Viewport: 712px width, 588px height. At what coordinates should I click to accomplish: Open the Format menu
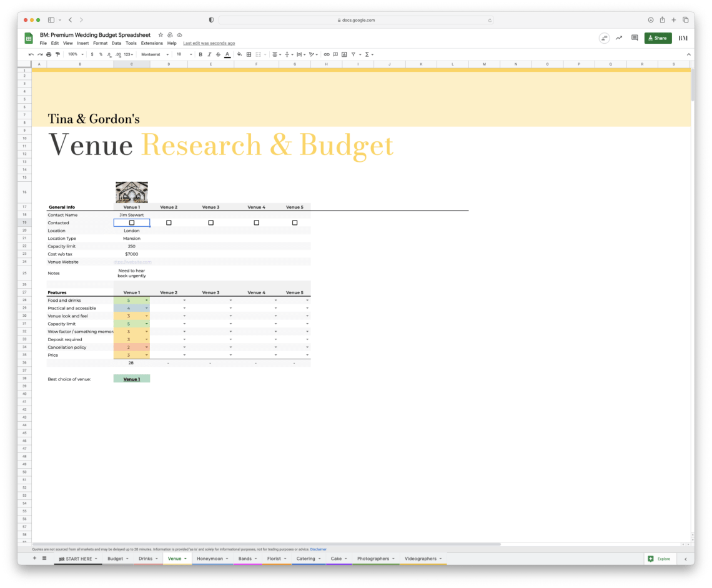tap(100, 44)
